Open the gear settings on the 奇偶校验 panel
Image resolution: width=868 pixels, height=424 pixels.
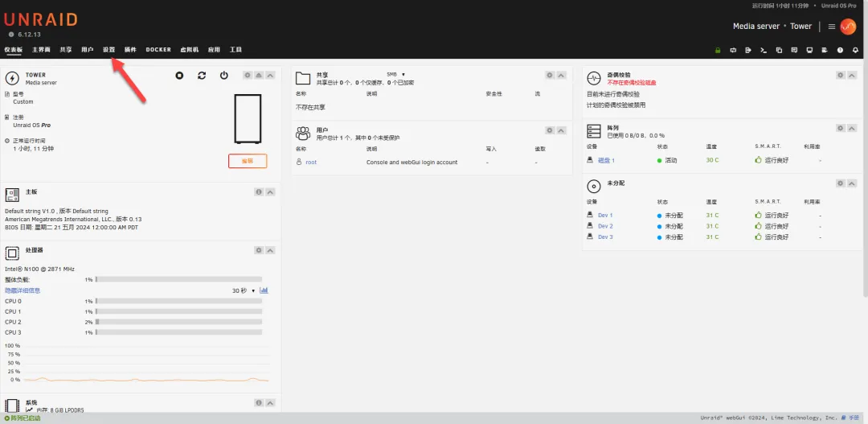(x=841, y=75)
